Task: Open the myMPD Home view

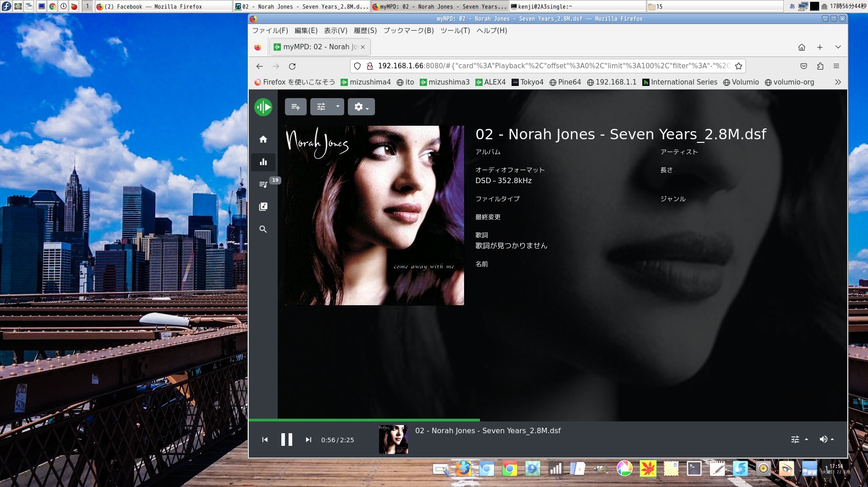Action: point(263,139)
